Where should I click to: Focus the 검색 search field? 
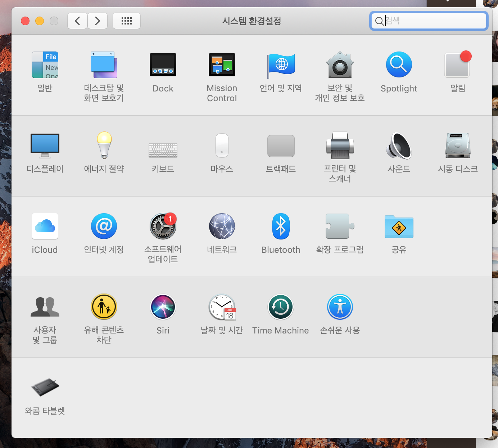tap(429, 21)
